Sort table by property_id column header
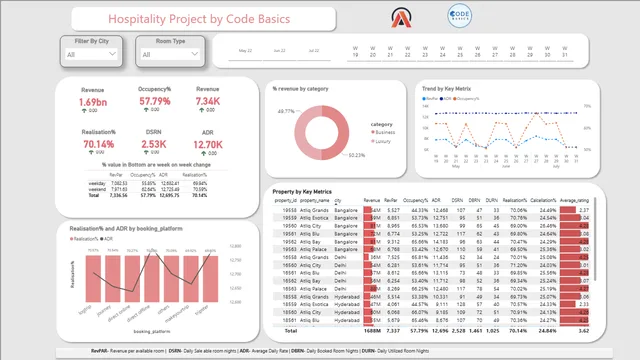Image resolution: width=640 pixels, height=360 pixels. point(285,200)
